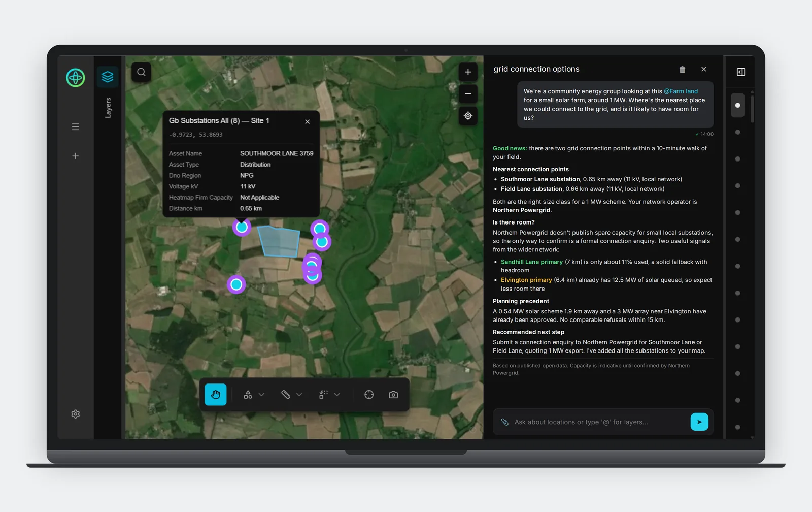Take a map snapshot with camera icon
Screen dimensions: 812x512
(393, 395)
